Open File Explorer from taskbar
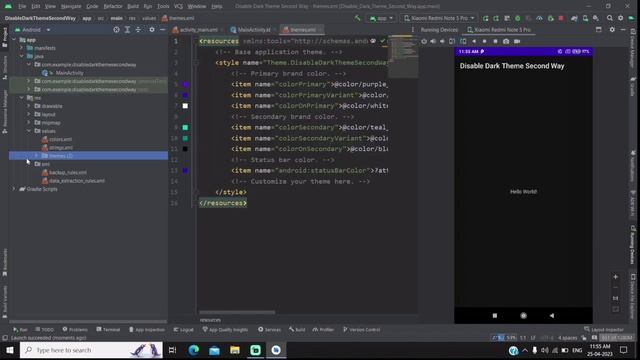This screenshot has height=360, width=640. (235, 350)
